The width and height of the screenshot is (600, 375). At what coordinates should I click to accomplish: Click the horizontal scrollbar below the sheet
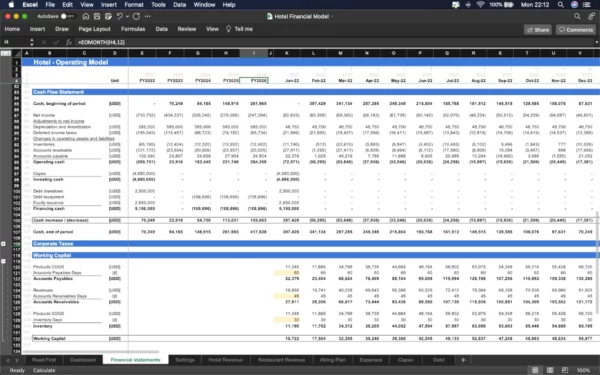91,352
